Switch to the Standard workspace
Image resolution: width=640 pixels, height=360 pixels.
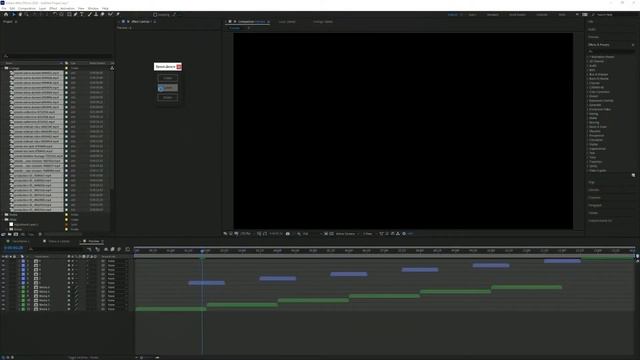(x=493, y=15)
